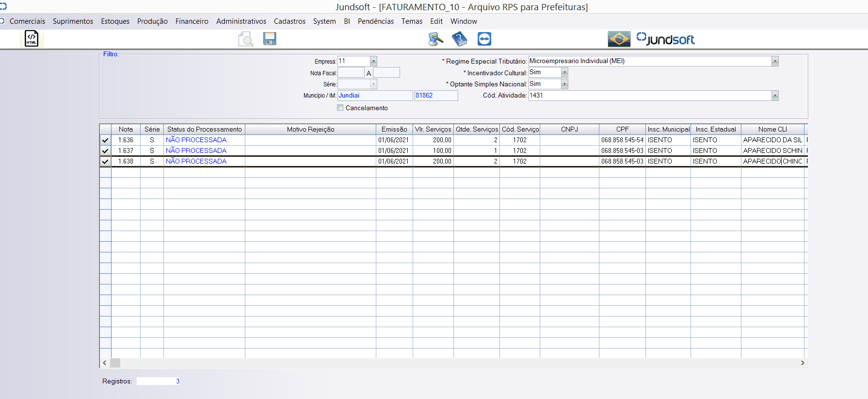Click the Registros count field
The image size is (868, 399).
point(159,381)
